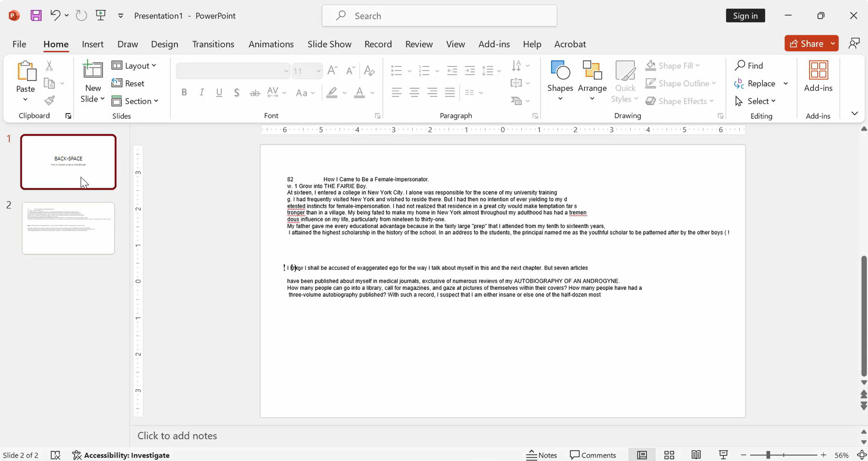Open the Slide Show tab

(330, 44)
